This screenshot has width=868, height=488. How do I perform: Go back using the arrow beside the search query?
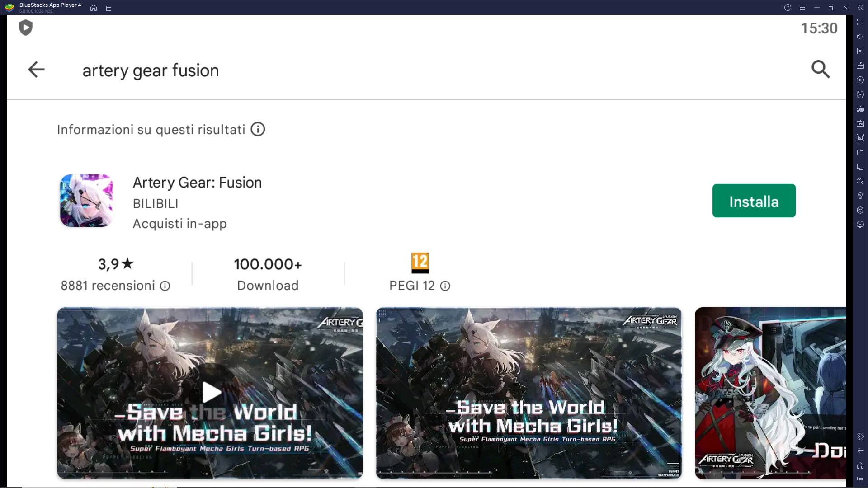(x=36, y=70)
